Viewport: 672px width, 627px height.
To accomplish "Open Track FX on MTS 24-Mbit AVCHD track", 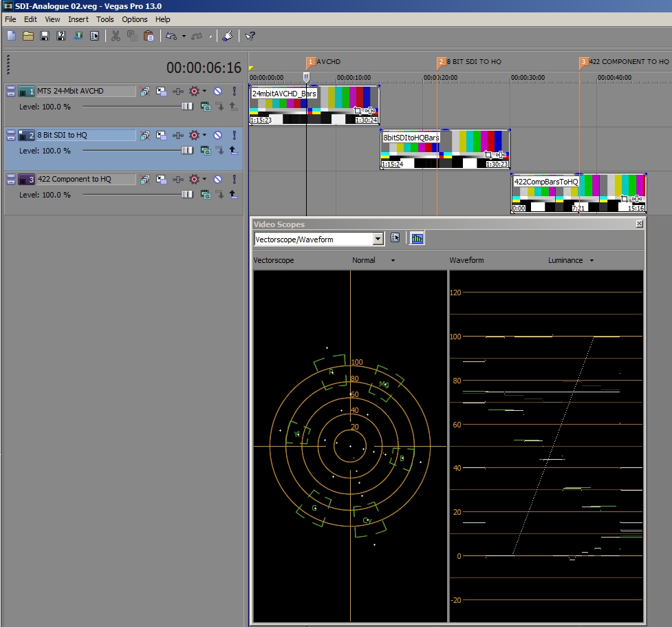I will pos(193,91).
